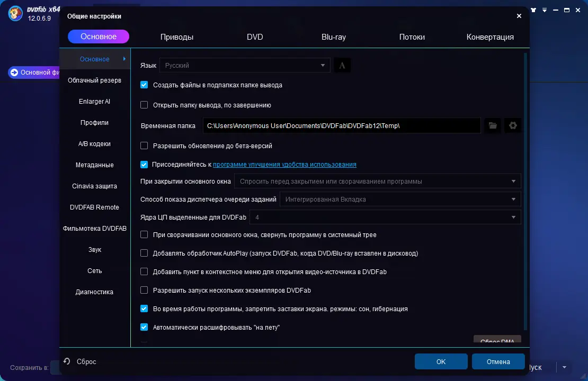The image size is (588, 381).
Task: Open Ядра ЦП выделенные dropdown
Action: pyautogui.click(x=385, y=217)
